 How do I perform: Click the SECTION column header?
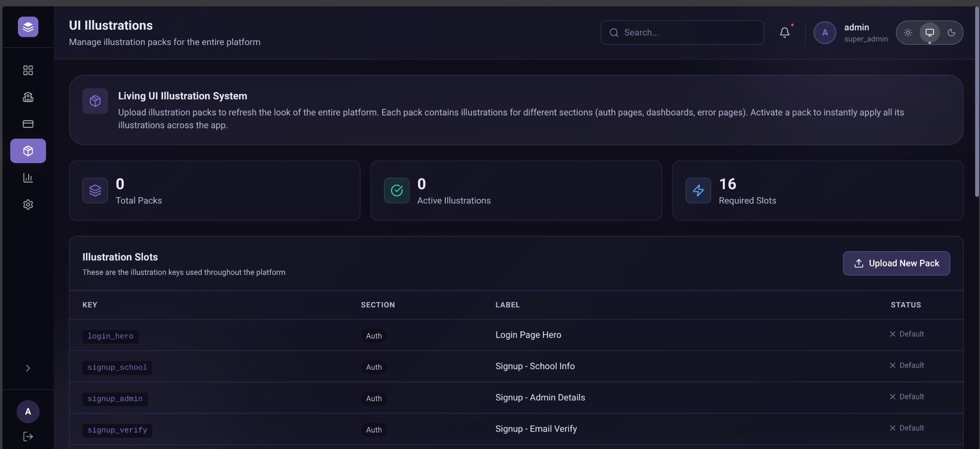pos(378,305)
